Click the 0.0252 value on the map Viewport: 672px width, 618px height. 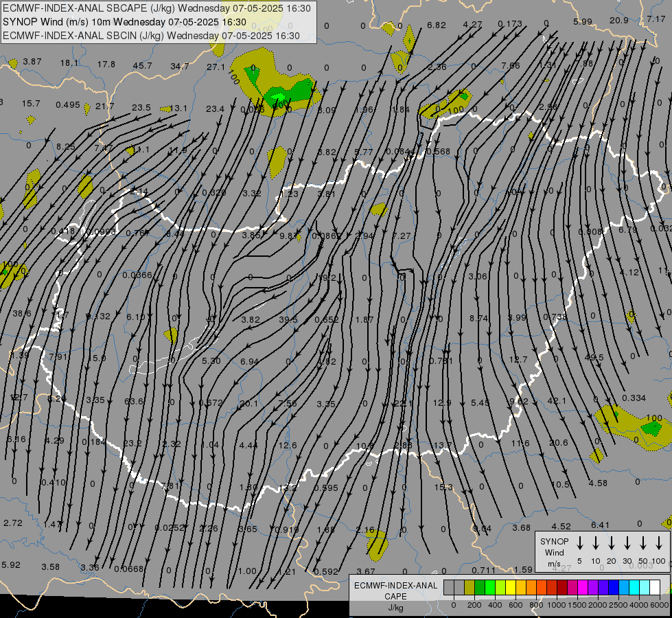170,527
